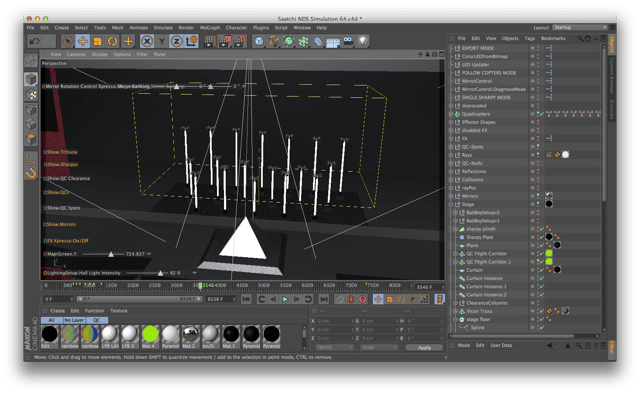Image resolution: width=640 pixels, height=394 pixels.
Task: Click Hall Light Intensity slider handle
Action: pyautogui.click(x=160, y=273)
